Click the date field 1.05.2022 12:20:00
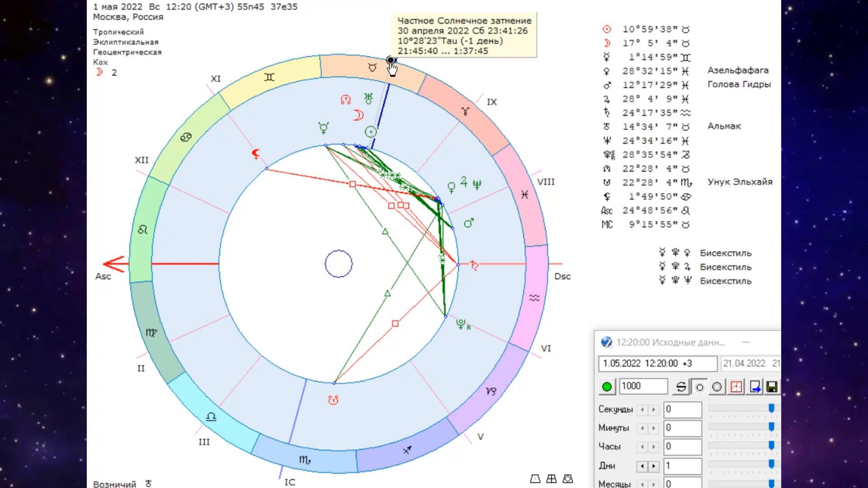Screen dimensions: 868x488 pos(657,363)
